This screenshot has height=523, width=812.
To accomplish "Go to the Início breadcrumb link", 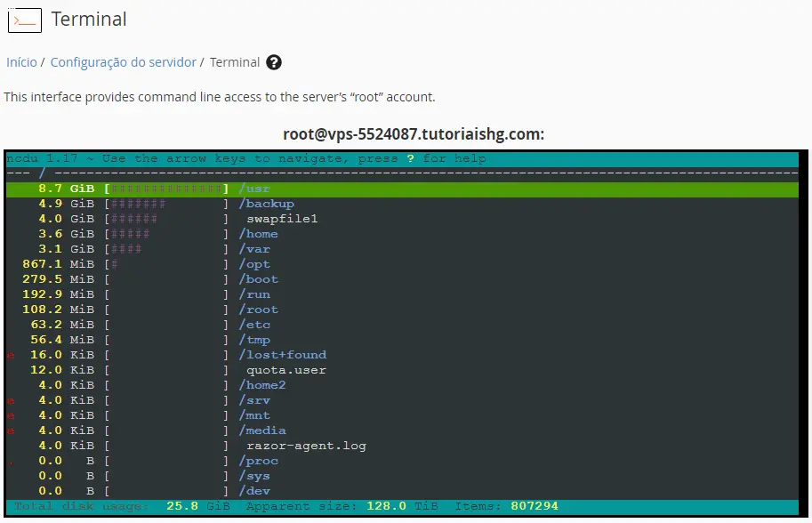I will 21,62.
